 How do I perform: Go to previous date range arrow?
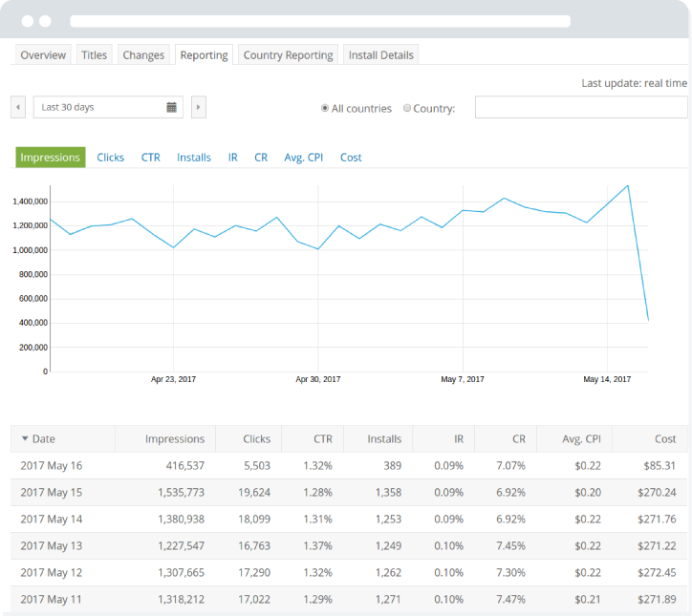coord(18,108)
